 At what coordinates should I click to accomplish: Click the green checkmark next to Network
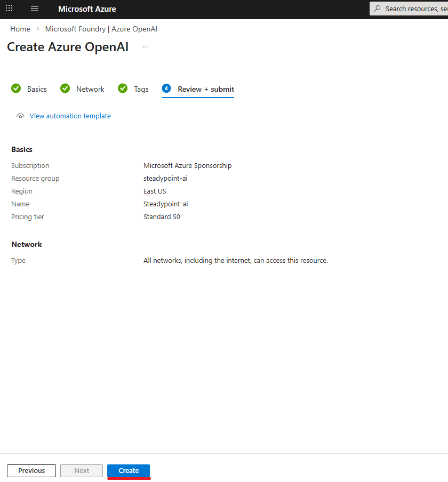[65, 89]
